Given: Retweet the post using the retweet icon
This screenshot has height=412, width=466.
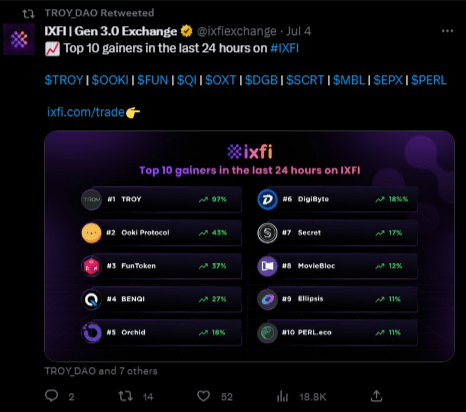Looking at the screenshot, I should (126, 396).
